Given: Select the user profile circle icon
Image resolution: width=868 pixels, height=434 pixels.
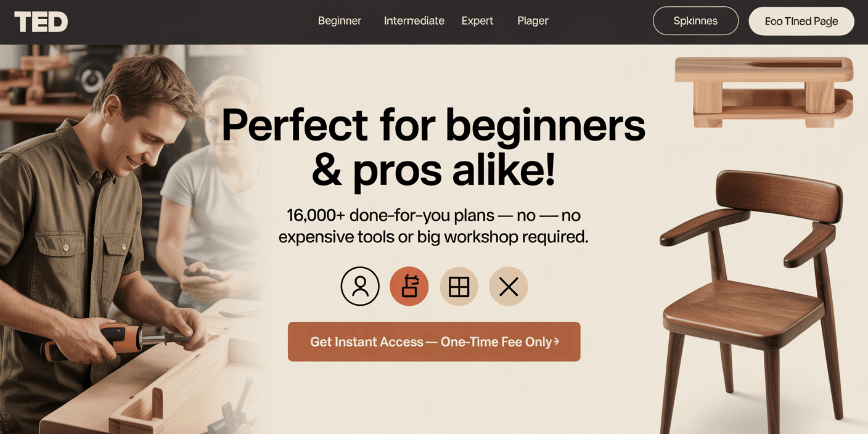Looking at the screenshot, I should [360, 286].
